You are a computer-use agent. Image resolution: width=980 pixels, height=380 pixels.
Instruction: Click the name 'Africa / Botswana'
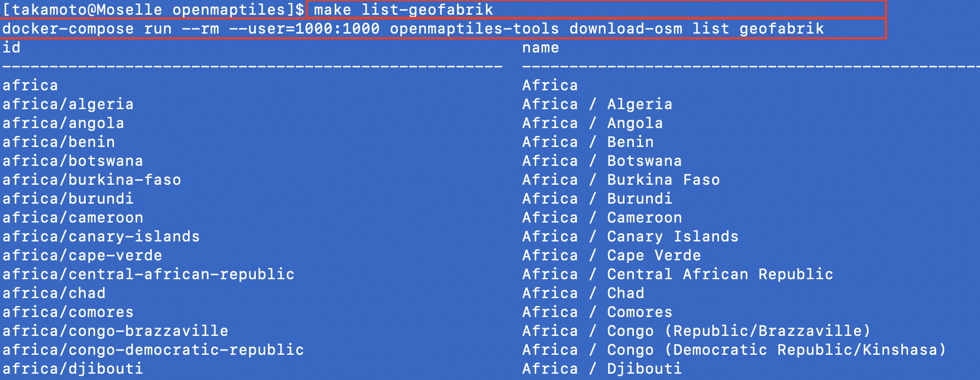(x=602, y=161)
